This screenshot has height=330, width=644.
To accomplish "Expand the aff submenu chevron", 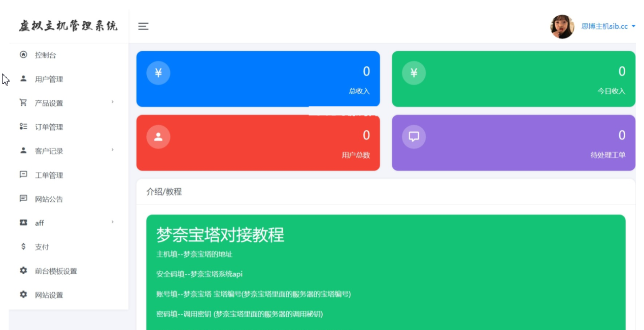I will tap(113, 222).
